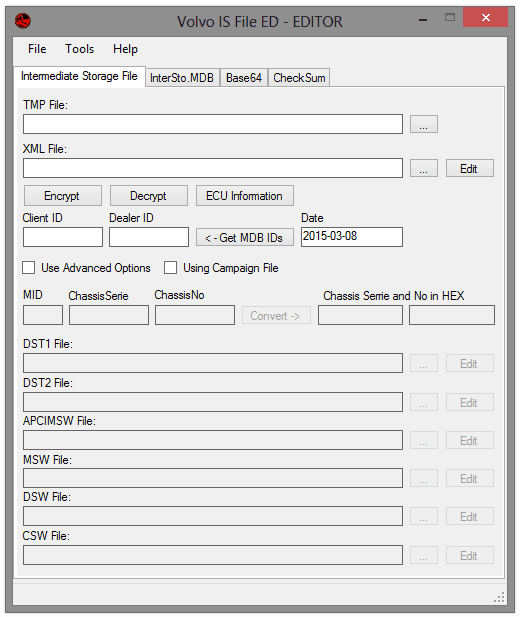Viewport: 520px width, 617px height.
Task: Browse for a TMP file with ... button
Action: coord(424,124)
